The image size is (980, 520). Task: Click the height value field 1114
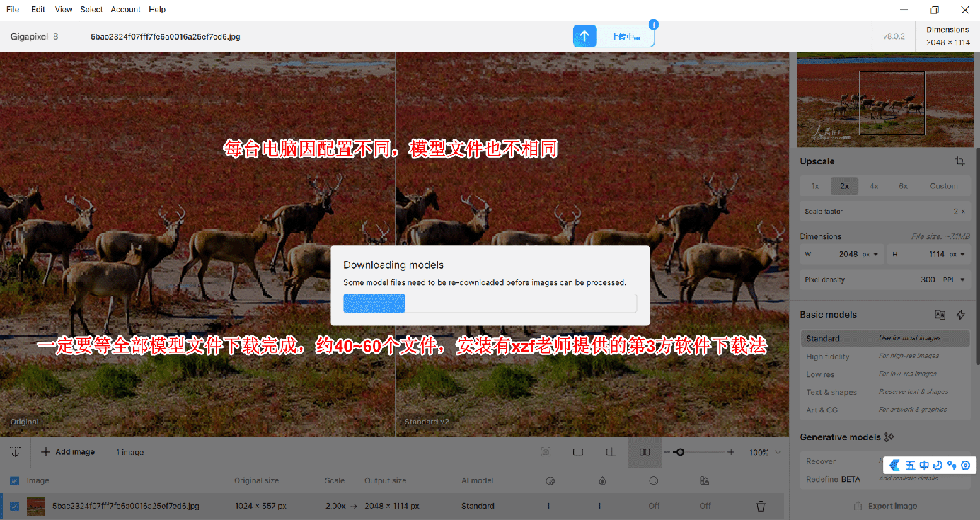click(936, 254)
